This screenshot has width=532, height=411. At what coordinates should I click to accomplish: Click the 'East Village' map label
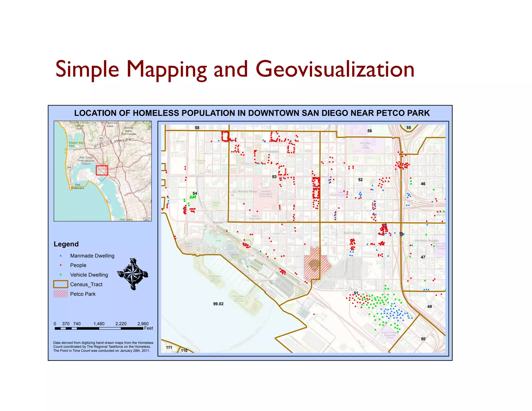[x=353, y=233]
